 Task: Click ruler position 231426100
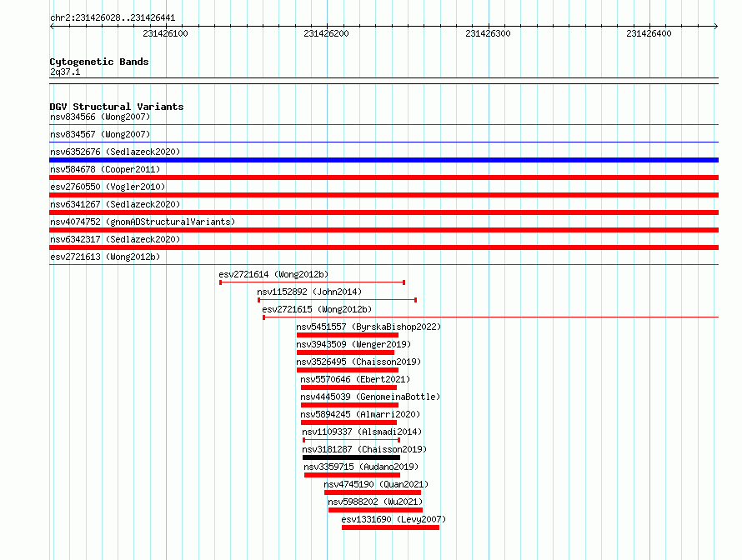tap(166, 33)
